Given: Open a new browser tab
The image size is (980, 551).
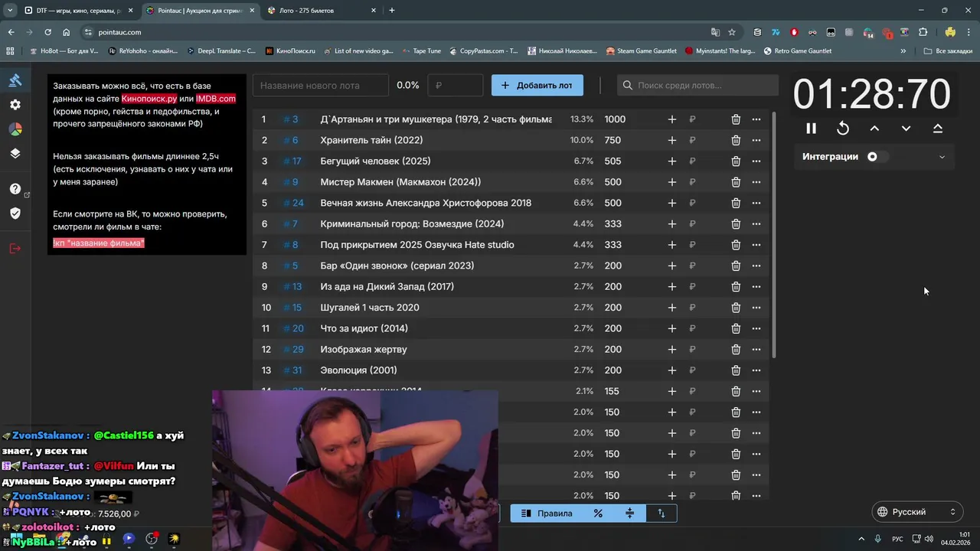Looking at the screenshot, I should (392, 11).
